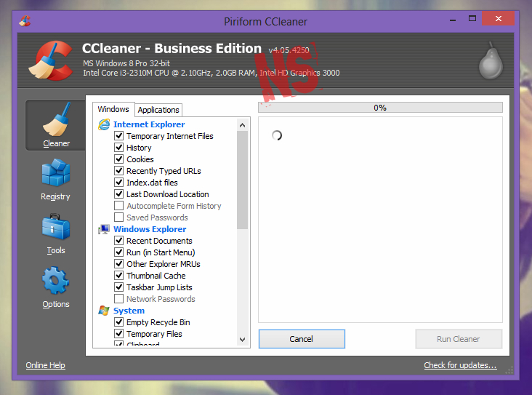
Task: Click the results output area
Action: 380,220
